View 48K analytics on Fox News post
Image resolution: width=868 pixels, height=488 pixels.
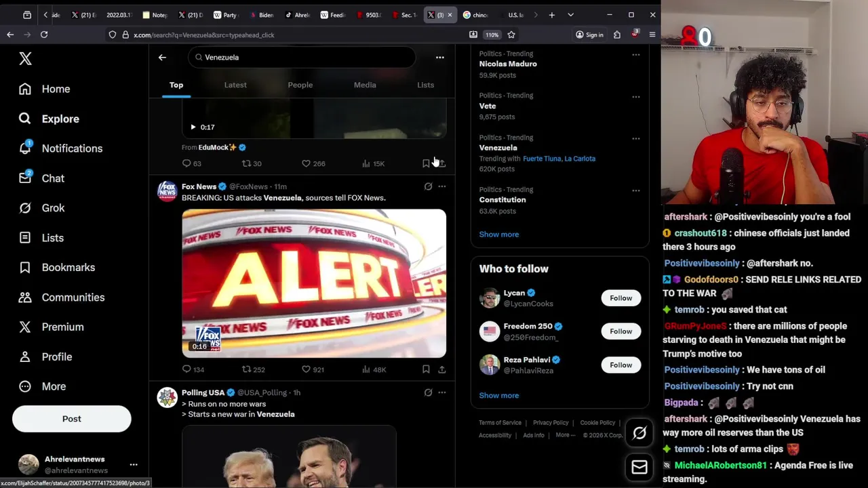[x=374, y=369]
